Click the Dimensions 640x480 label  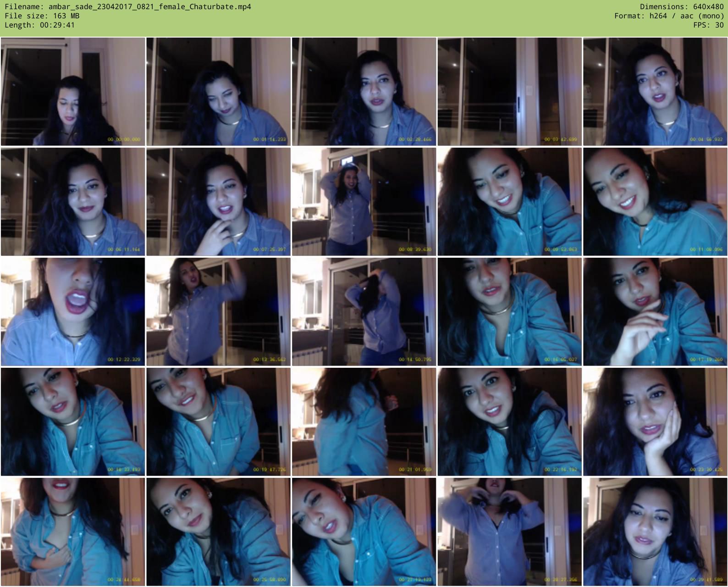[682, 7]
